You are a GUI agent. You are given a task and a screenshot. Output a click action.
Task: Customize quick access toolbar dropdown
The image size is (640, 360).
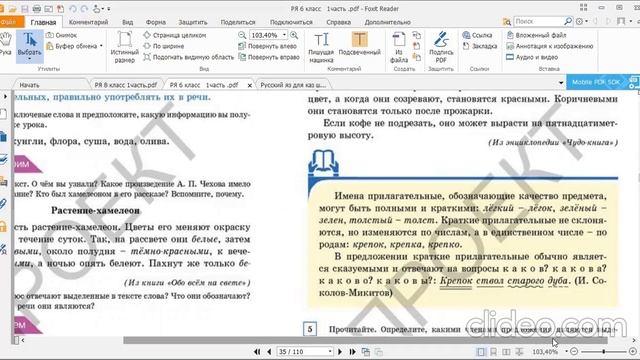pyautogui.click(x=109, y=9)
